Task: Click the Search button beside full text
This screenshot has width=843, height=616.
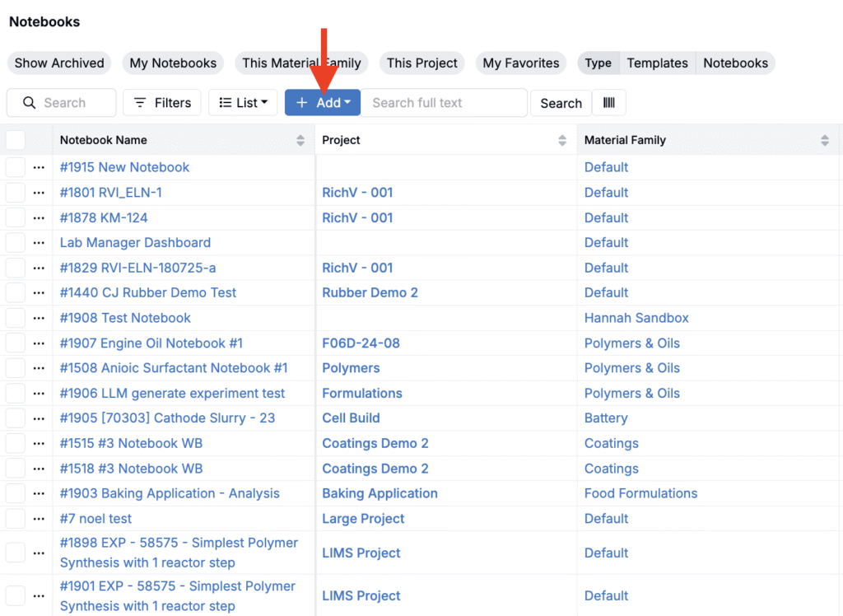Action: click(x=561, y=103)
